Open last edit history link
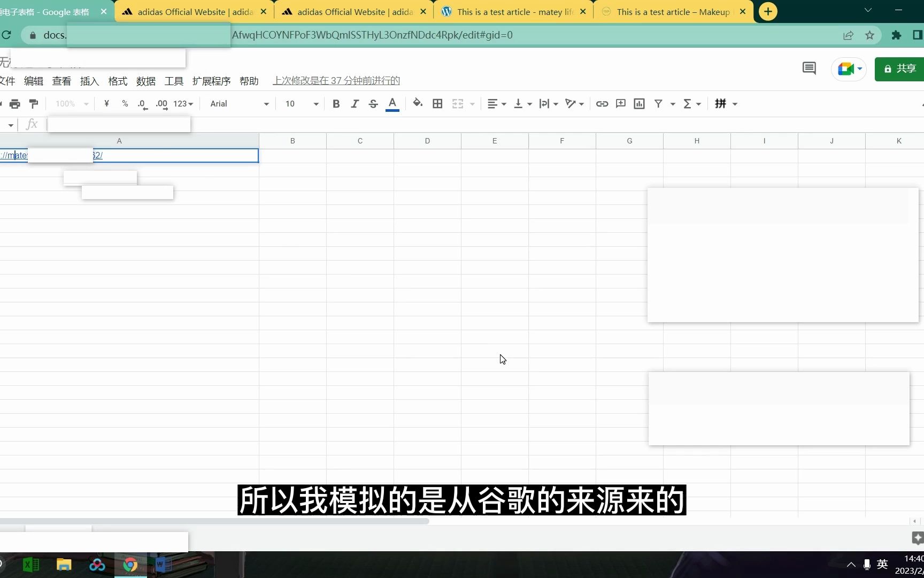This screenshot has width=924, height=578. pos(336,81)
